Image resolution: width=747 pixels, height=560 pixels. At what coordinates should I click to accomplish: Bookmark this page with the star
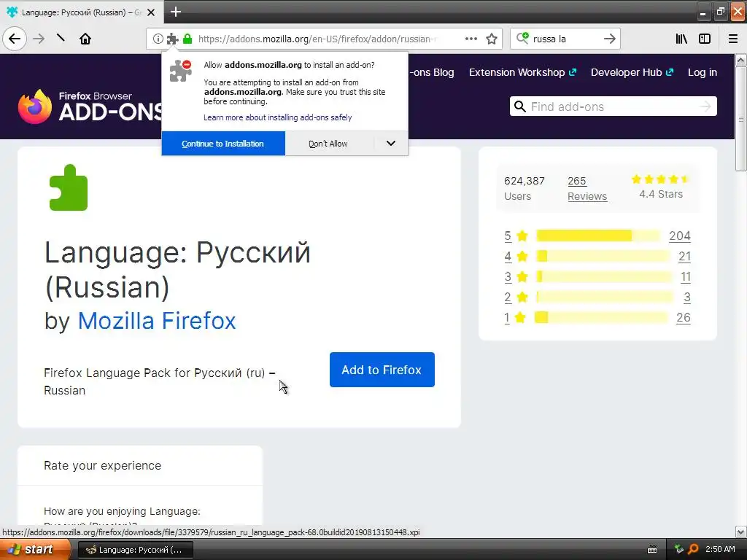(x=492, y=39)
